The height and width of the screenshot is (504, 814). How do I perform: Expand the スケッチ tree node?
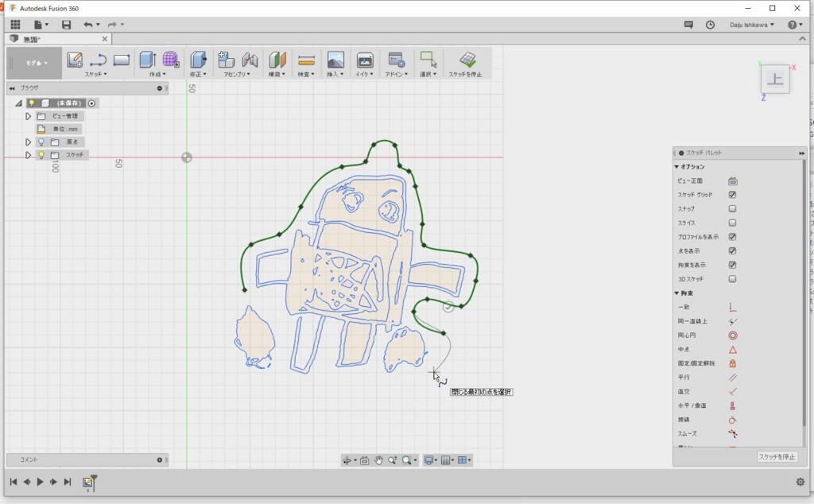click(28, 155)
